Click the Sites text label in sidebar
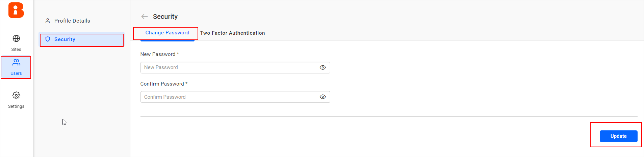644x157 pixels. (16, 50)
